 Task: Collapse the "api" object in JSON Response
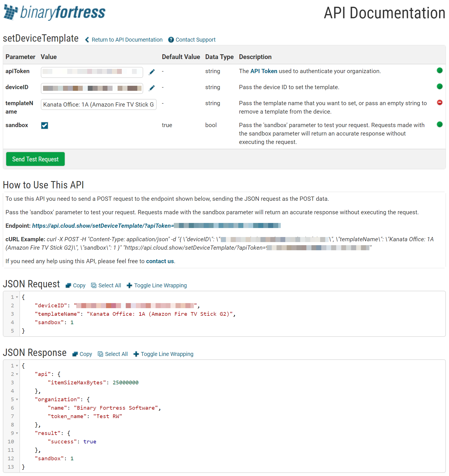(x=17, y=374)
